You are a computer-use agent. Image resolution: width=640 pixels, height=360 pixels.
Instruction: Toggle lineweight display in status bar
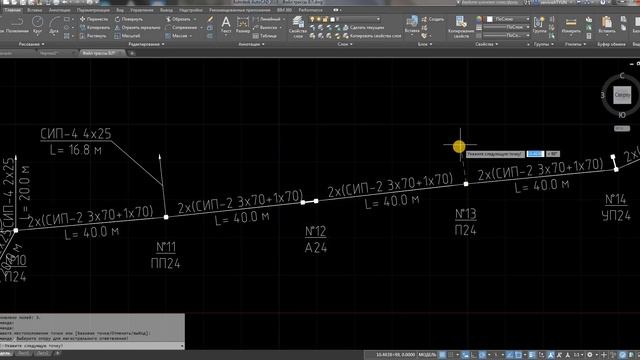click(x=531, y=355)
